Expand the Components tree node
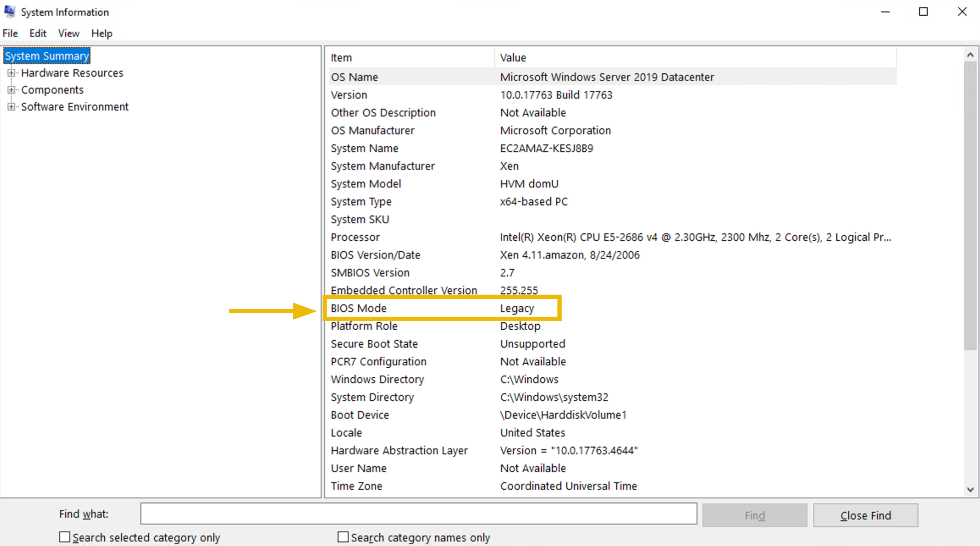Screen dimensions: 980x546 pyautogui.click(x=11, y=90)
